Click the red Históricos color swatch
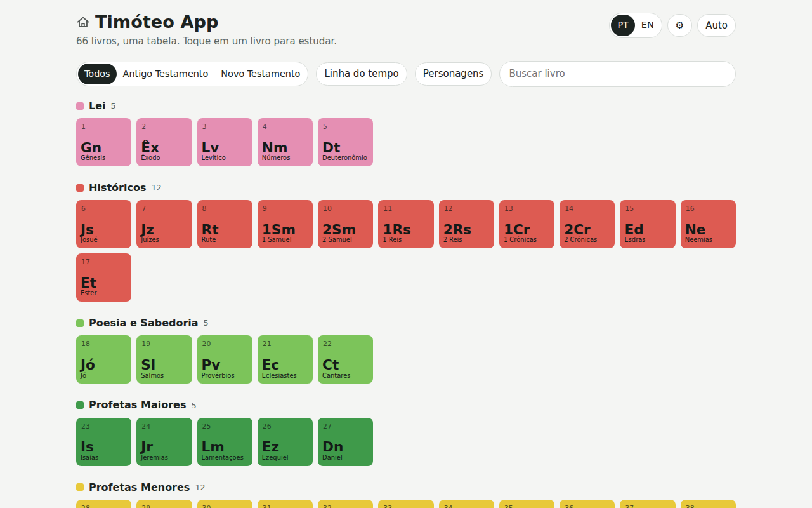Viewport: 812px width, 508px height. pyautogui.click(x=80, y=188)
